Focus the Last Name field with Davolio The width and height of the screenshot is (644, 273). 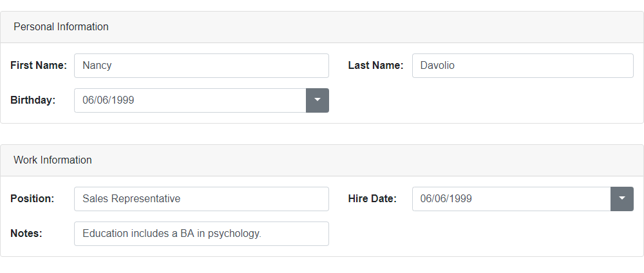(522, 66)
